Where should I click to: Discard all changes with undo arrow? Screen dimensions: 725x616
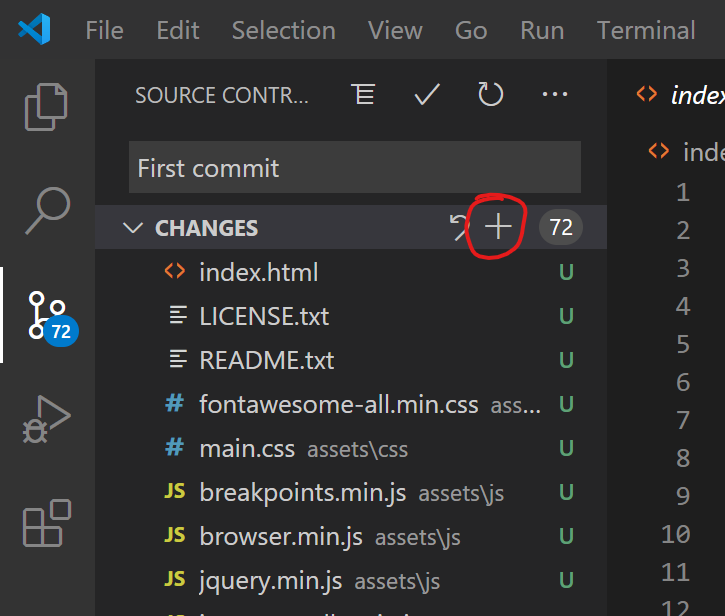tap(459, 228)
